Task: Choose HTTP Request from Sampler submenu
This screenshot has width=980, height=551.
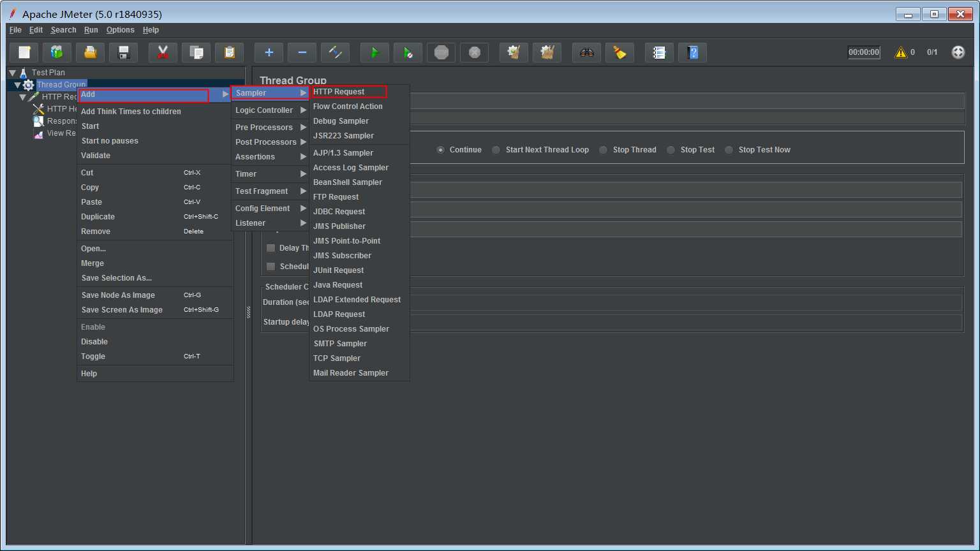Action: 359,92
